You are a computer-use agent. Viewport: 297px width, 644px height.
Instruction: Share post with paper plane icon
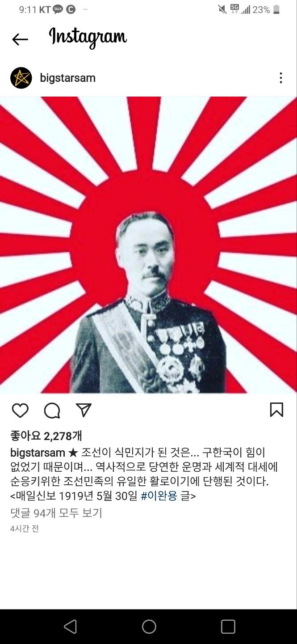pyautogui.click(x=84, y=410)
